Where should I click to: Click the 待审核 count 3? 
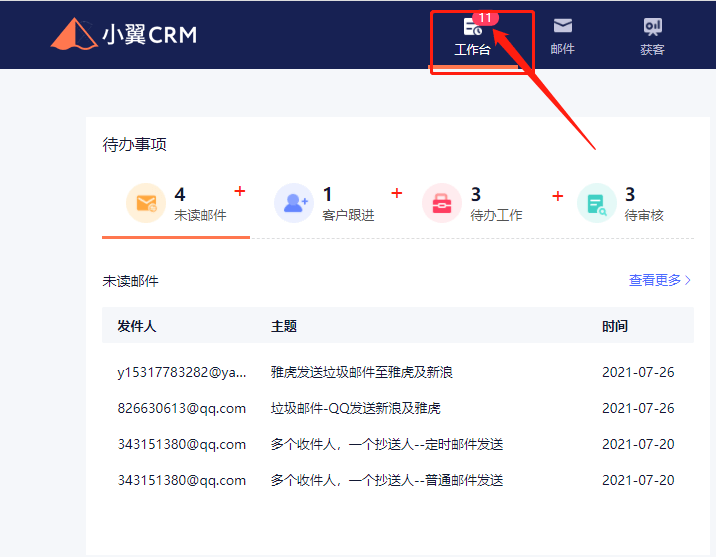pos(630,194)
